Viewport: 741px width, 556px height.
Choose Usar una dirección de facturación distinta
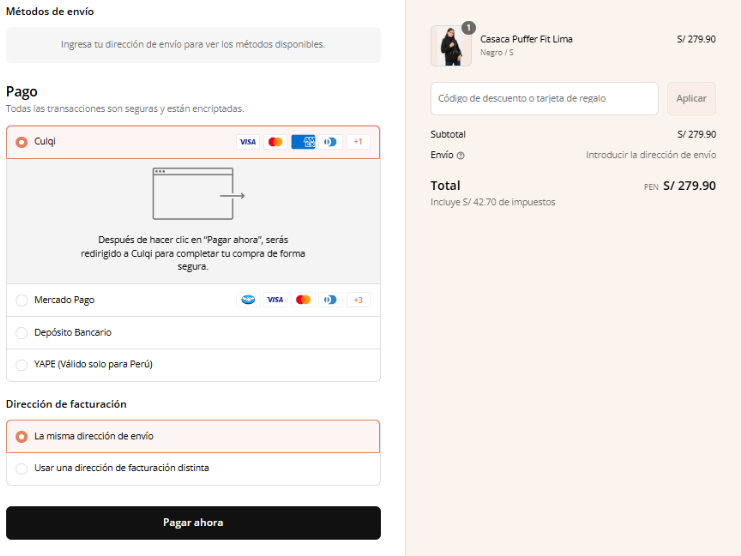[193, 468]
